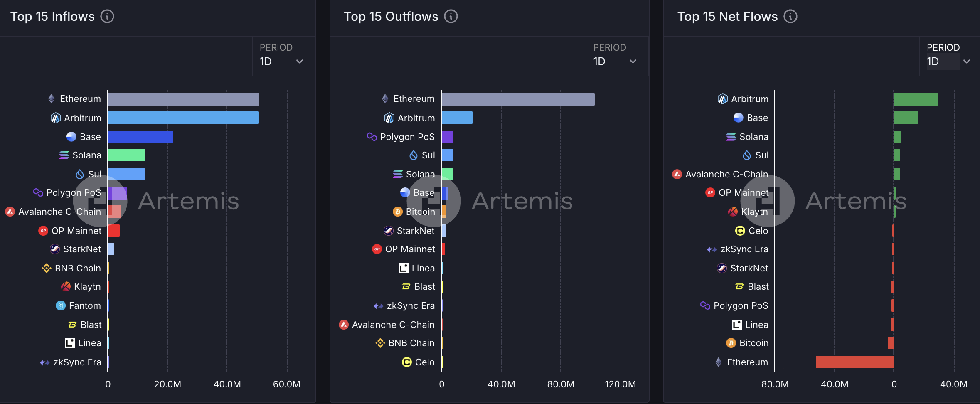The width and height of the screenshot is (980, 404).
Task: Click the 120.0M axis label in the Outflows chart
Action: (x=621, y=384)
